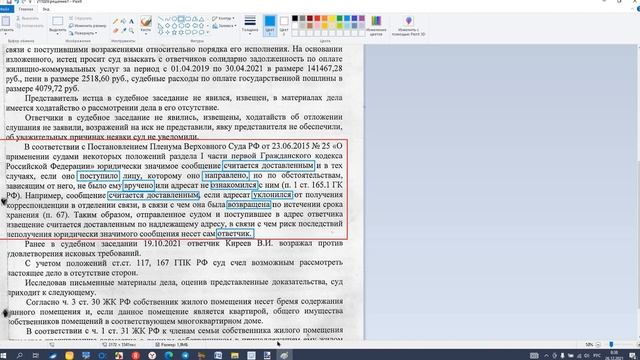Select the Magnifier tool
This screenshot has width=640, height=360.
(131, 30)
